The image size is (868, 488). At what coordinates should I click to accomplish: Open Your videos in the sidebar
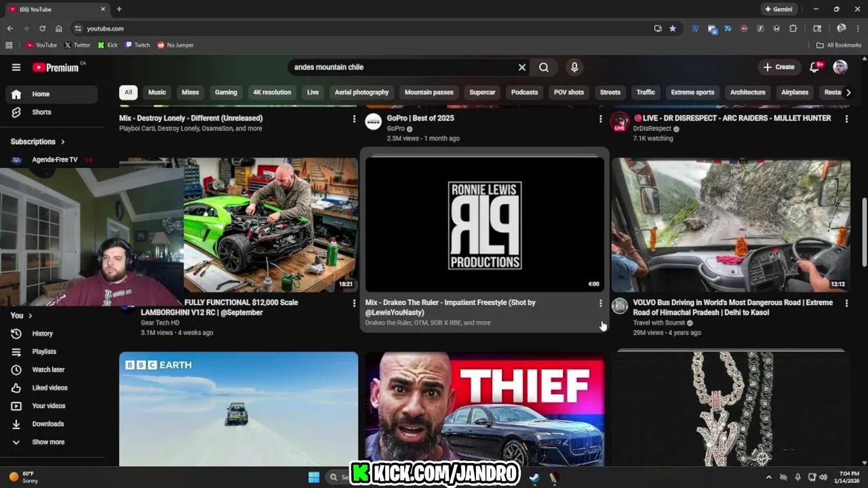(x=52, y=406)
